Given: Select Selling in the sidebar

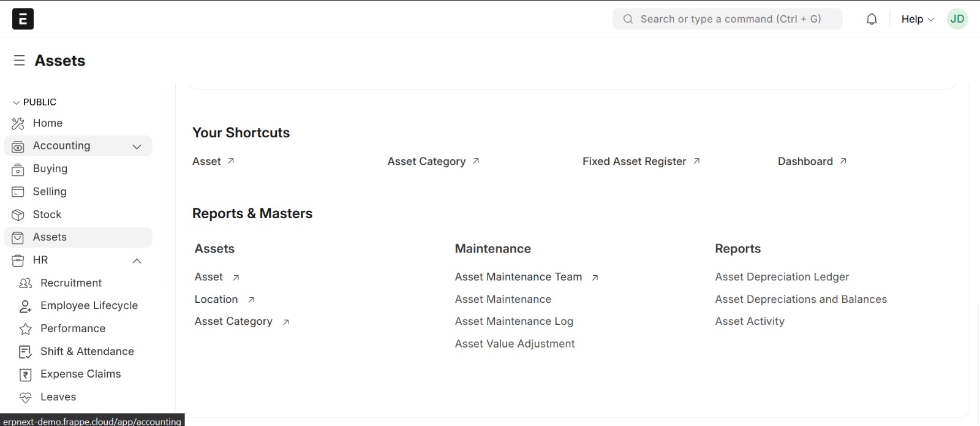Looking at the screenshot, I should [x=50, y=192].
